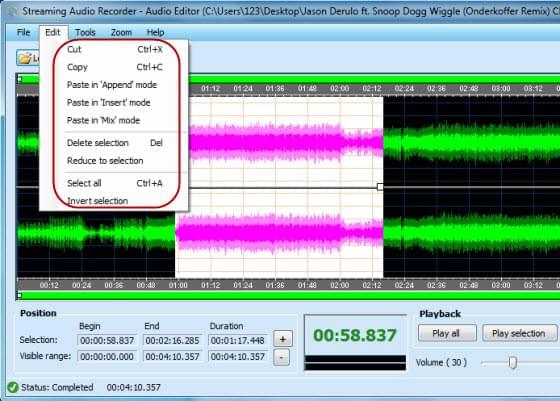The height and width of the screenshot is (401, 560).
Task: Click the green Status Completed checkmark icon
Action: click(13, 387)
